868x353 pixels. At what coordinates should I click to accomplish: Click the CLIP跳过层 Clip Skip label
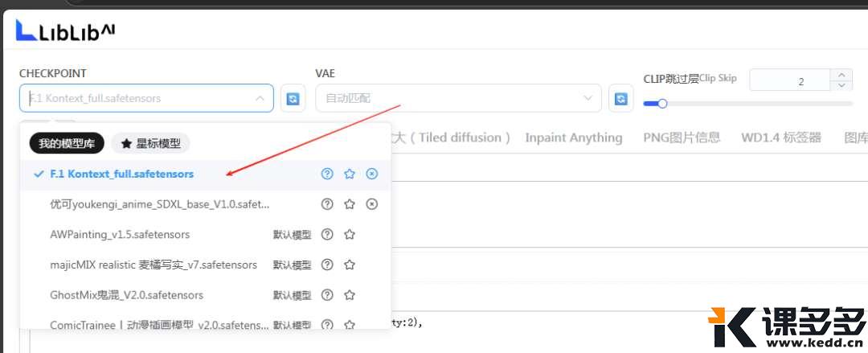coord(690,78)
